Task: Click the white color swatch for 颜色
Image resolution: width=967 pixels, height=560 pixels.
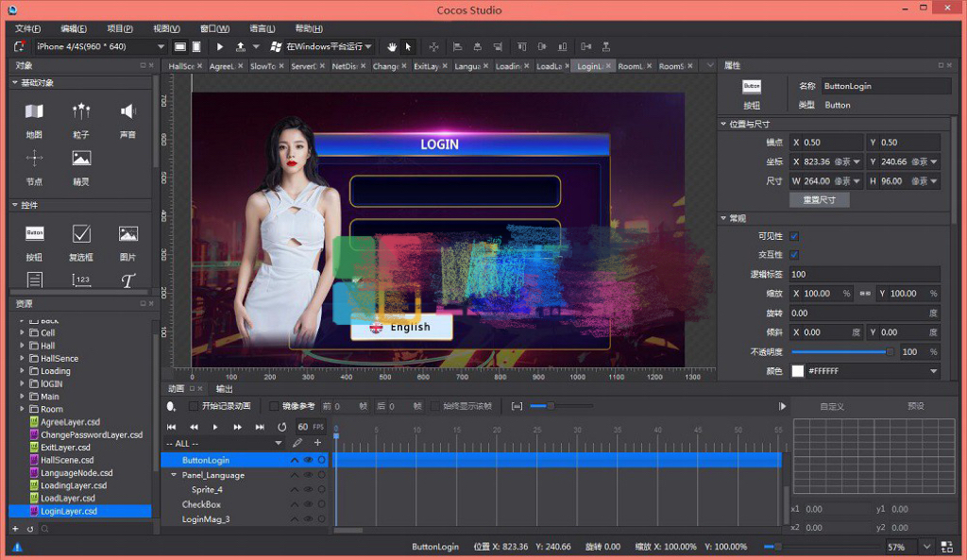Action: pyautogui.click(x=797, y=371)
